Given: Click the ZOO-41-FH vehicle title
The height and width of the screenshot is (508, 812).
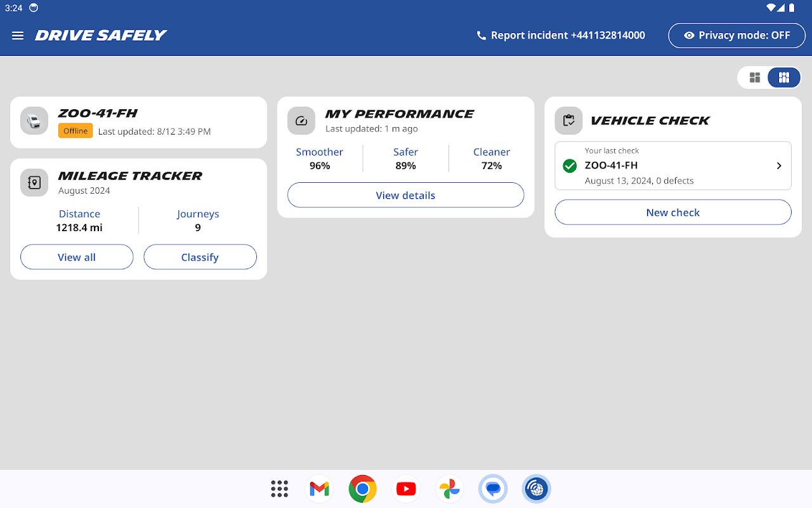Looking at the screenshot, I should point(98,114).
